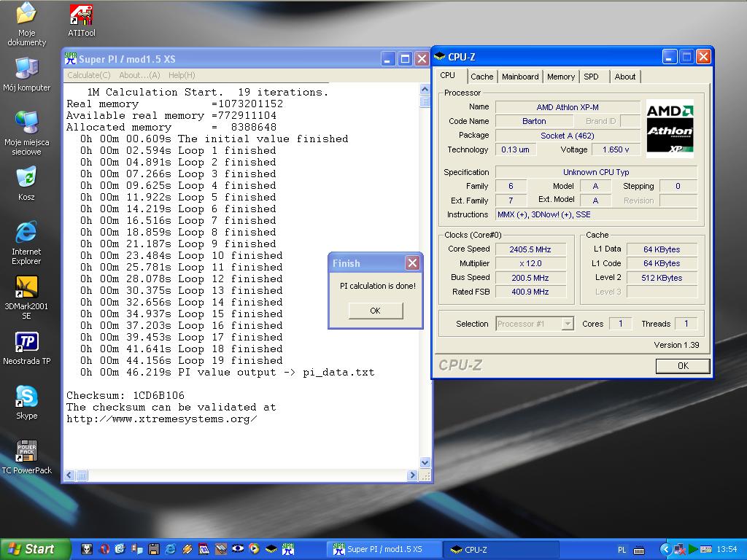
Task: Switch to the Cache tab in CPU-Z
Action: [481, 77]
